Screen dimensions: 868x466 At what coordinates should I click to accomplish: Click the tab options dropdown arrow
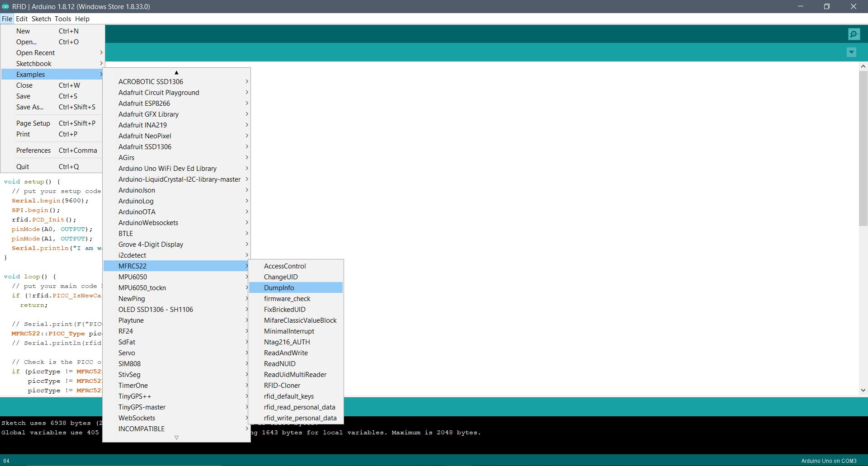click(851, 52)
